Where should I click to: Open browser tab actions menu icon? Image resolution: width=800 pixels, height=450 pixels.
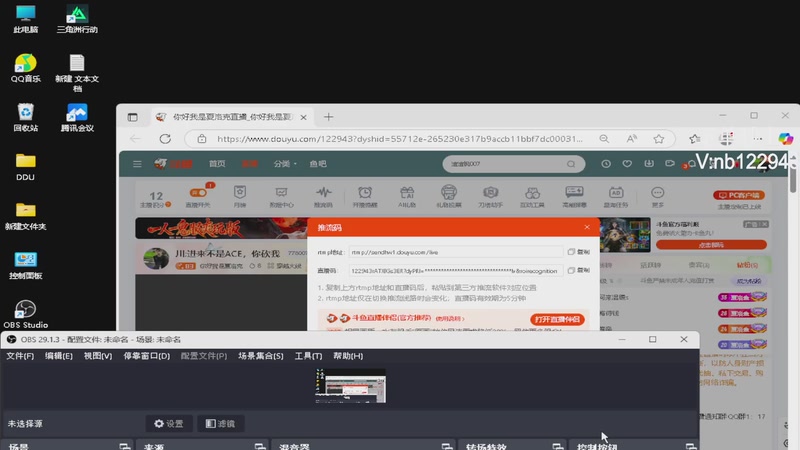(x=133, y=117)
